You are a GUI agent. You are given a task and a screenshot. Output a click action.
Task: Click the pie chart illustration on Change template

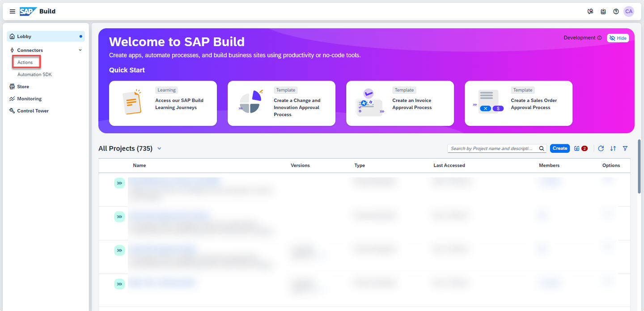tap(251, 102)
